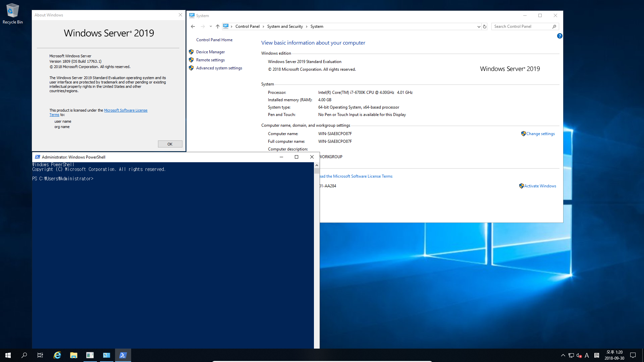This screenshot has height=362, width=644.
Task: Maximize the PowerShell window
Action: pyautogui.click(x=297, y=157)
